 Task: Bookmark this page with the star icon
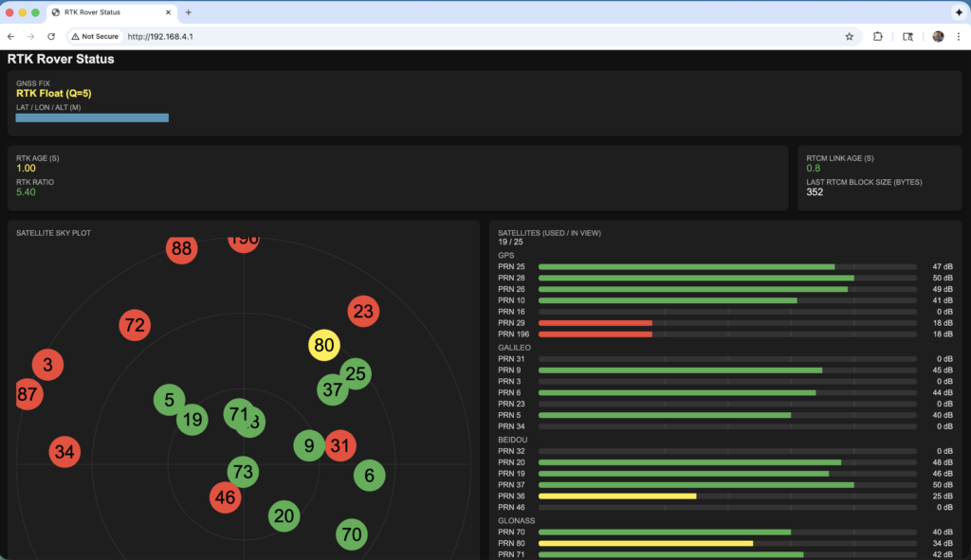click(x=849, y=36)
